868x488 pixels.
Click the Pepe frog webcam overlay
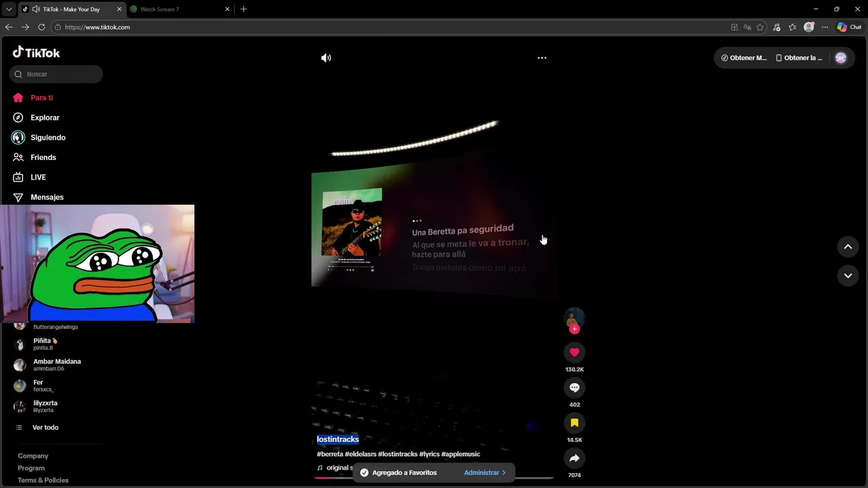point(97,264)
